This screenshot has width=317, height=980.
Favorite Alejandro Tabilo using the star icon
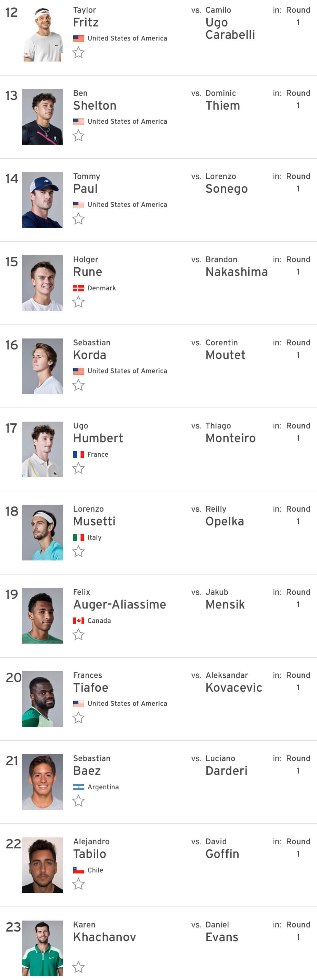[x=78, y=884]
